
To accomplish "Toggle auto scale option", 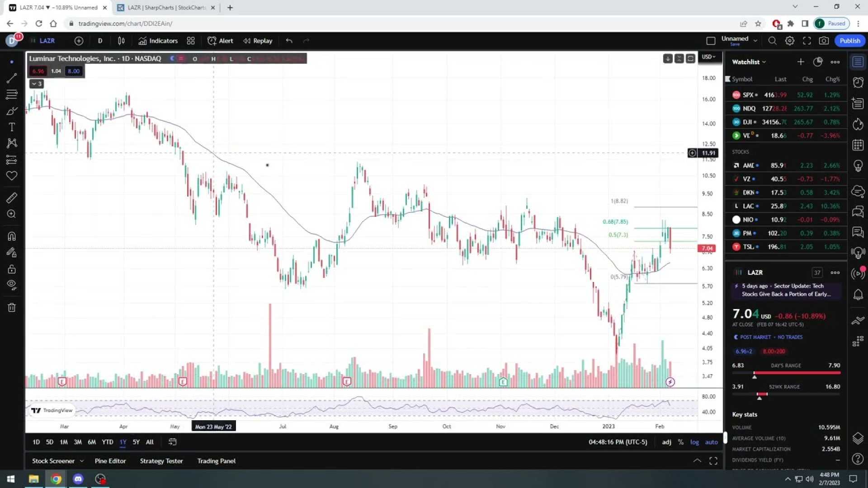I will [x=711, y=442].
